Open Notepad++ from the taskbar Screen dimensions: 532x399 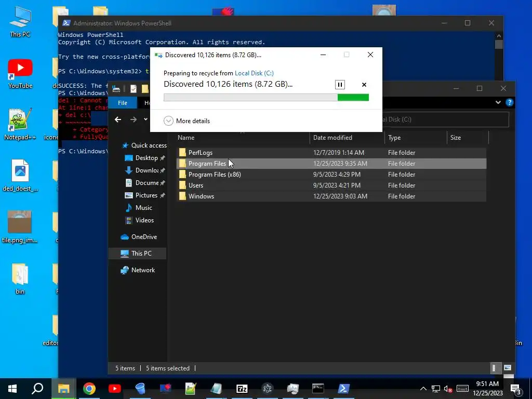[x=191, y=389]
